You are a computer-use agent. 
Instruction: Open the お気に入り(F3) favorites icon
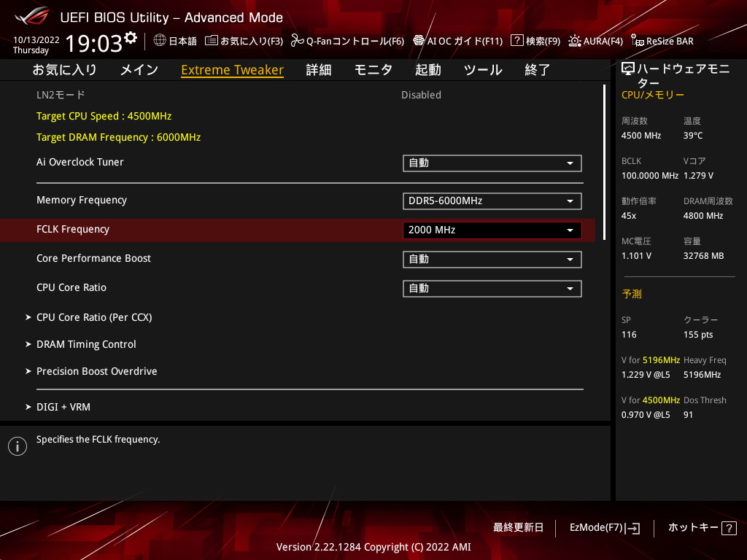pyautogui.click(x=211, y=41)
